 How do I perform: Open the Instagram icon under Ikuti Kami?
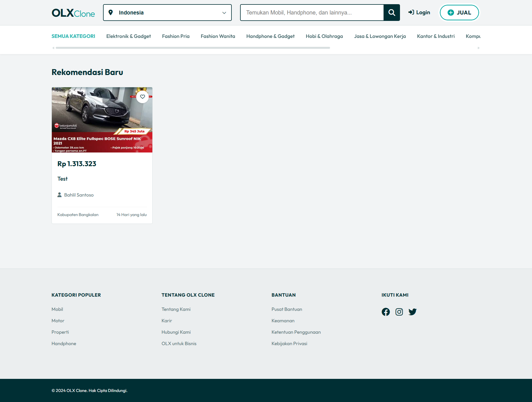[x=399, y=312]
